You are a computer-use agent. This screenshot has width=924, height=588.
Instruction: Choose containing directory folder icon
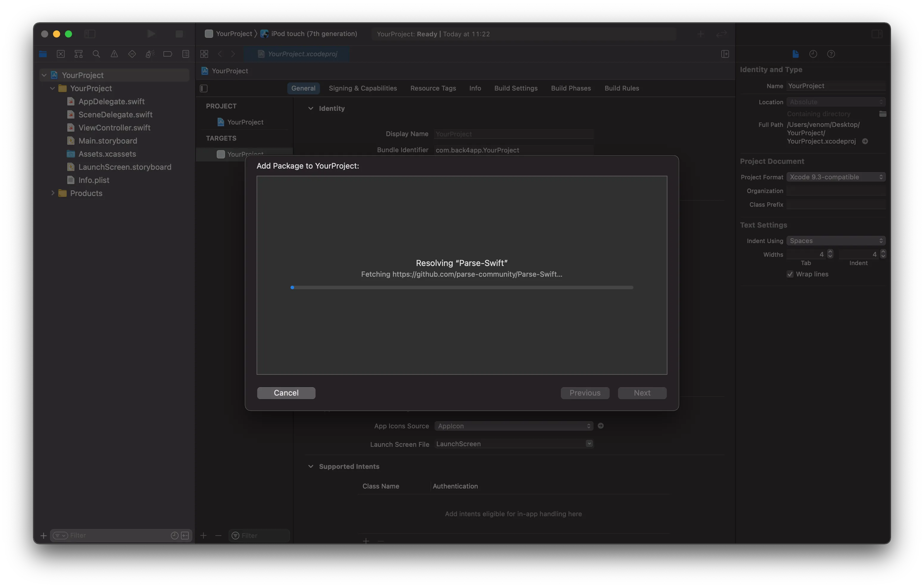[x=883, y=114]
